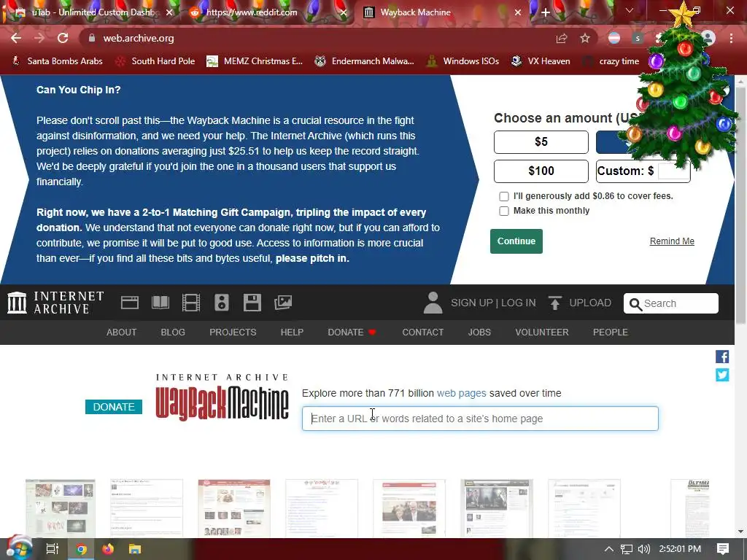Viewport: 747px width, 560px height.
Task: Click the Internet Archive search box
Action: [671, 303]
